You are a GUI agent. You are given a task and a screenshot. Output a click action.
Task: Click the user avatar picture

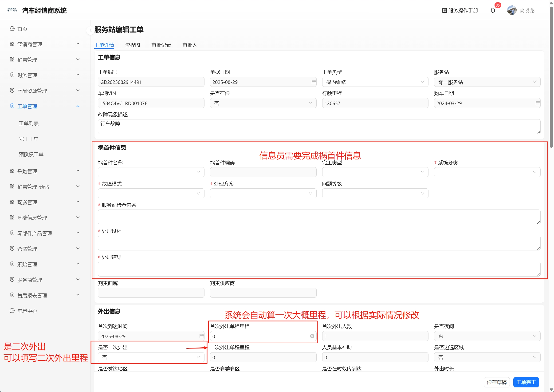click(x=511, y=10)
